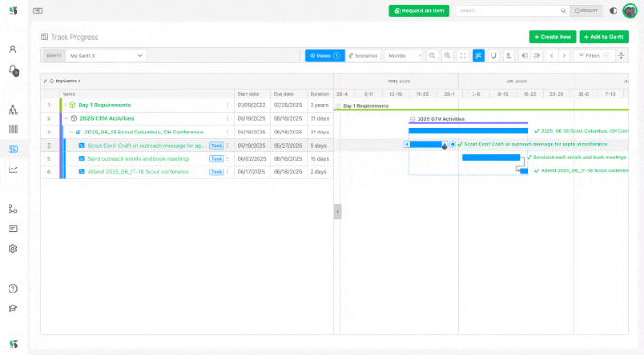Edit My Gantt X pencil icon
Image resolution: width=644 pixels, height=355 pixels.
pos(45,81)
